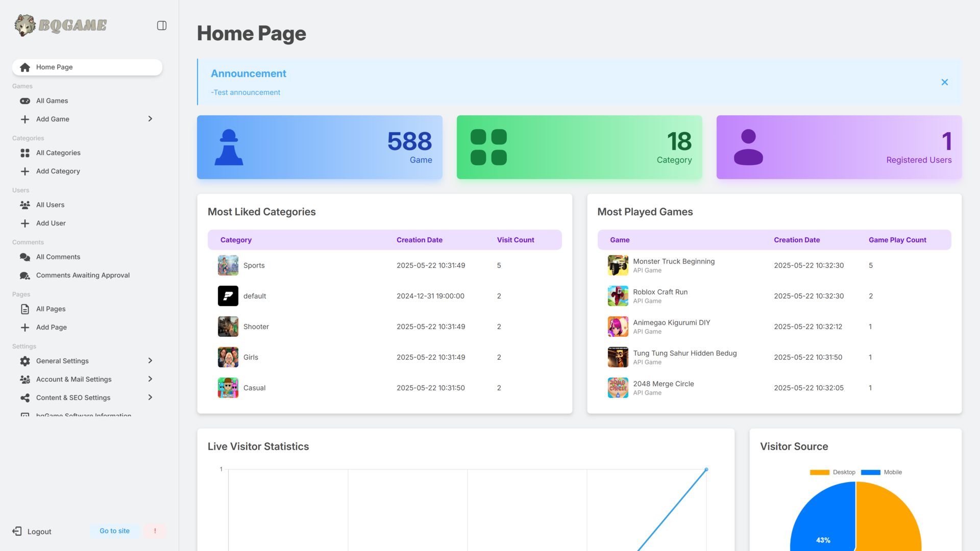
Task: Expand Content & SEO Settings chevron
Action: coord(150,397)
